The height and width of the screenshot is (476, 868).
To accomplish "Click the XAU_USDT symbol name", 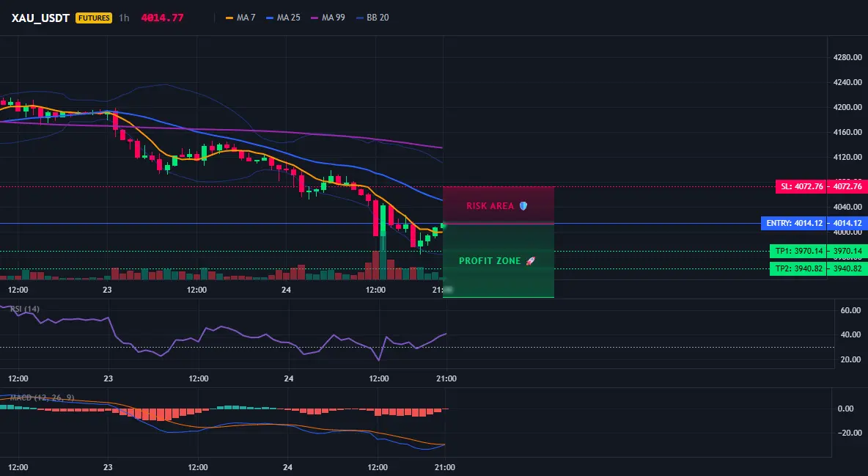I will tap(40, 18).
